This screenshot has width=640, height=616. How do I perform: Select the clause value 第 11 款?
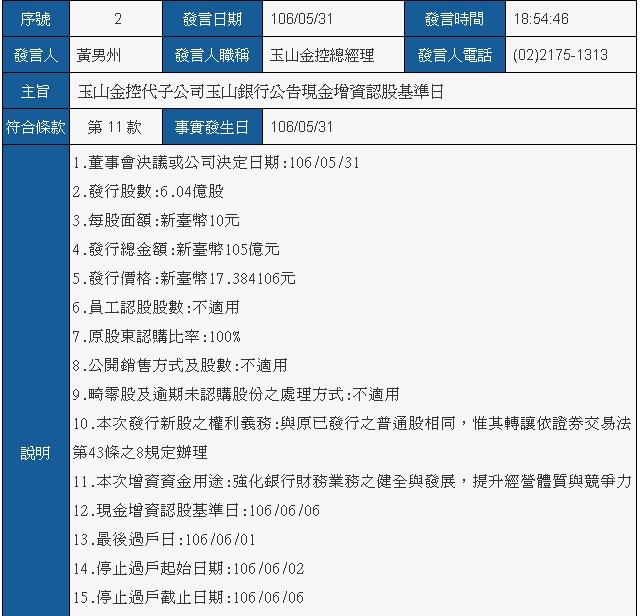(115, 127)
